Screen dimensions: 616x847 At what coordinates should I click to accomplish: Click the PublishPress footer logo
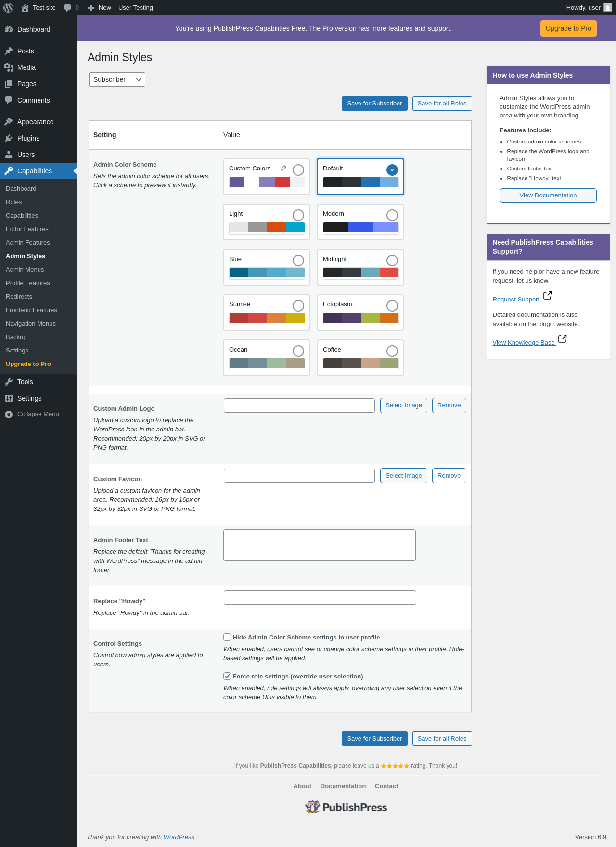coord(346,807)
